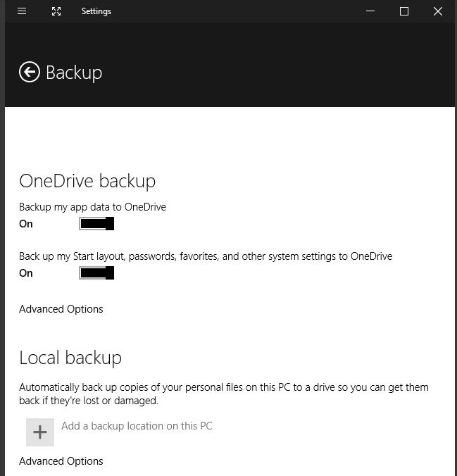Screen dimensions: 457x476
Task: Click the On label for app data backup
Action: coord(26,224)
